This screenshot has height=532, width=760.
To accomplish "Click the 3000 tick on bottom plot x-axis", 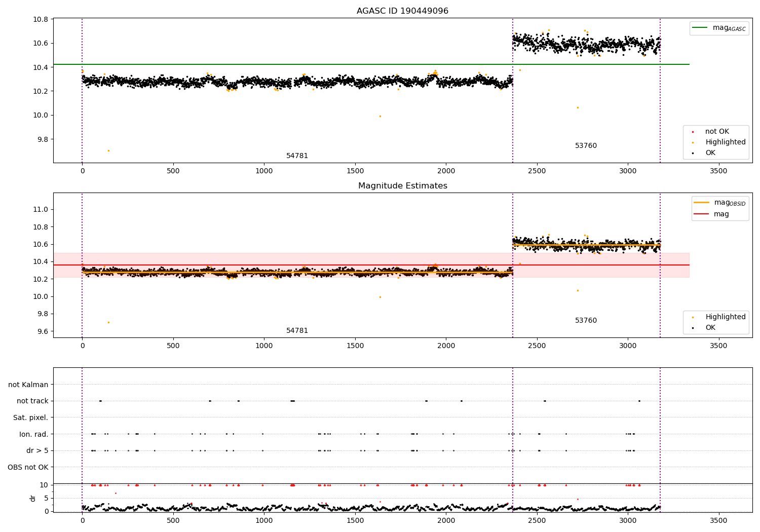I will (x=628, y=520).
